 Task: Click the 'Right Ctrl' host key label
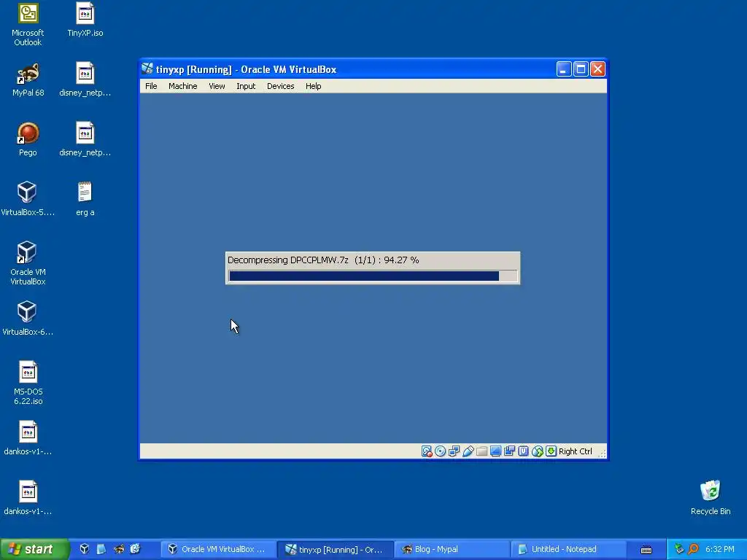575,451
